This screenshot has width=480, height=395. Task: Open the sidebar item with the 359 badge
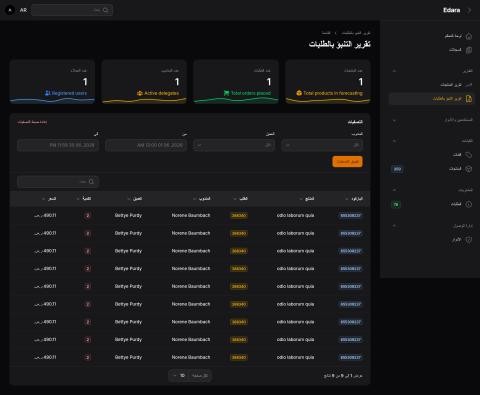pos(431,169)
